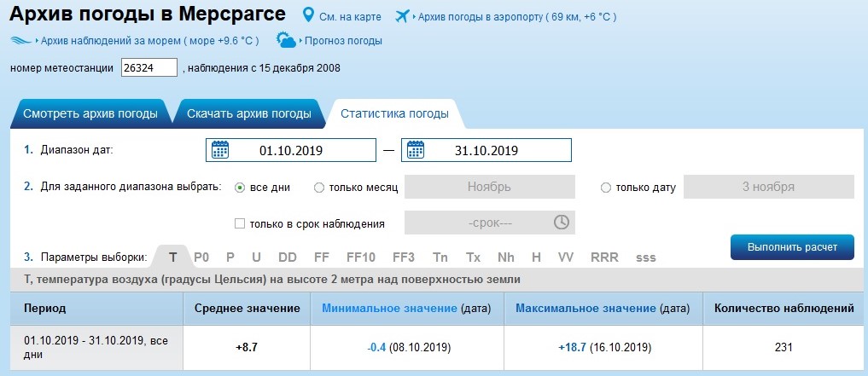Click the period cell '01.10.2019 - 31.10.2019, все дни'

96,348
